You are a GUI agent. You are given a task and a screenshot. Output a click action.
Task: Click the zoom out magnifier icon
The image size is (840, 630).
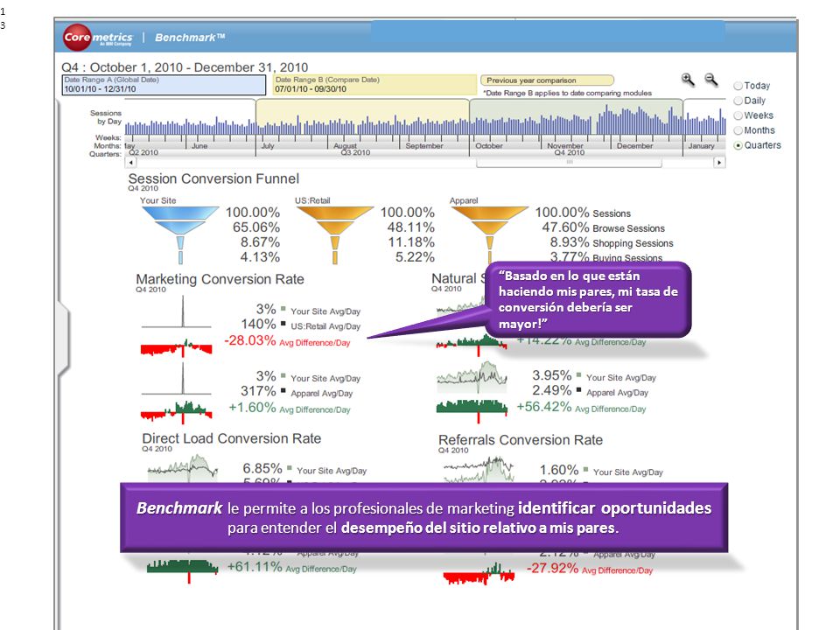point(710,80)
